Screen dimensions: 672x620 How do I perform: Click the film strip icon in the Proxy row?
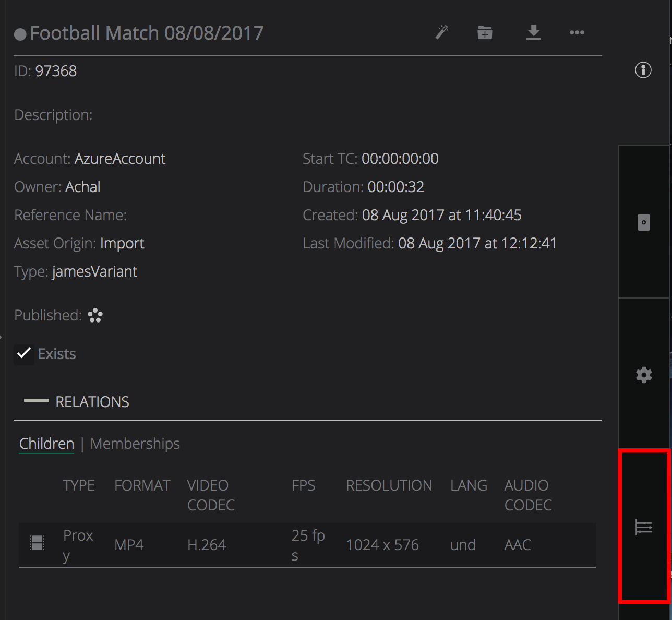coord(37,543)
